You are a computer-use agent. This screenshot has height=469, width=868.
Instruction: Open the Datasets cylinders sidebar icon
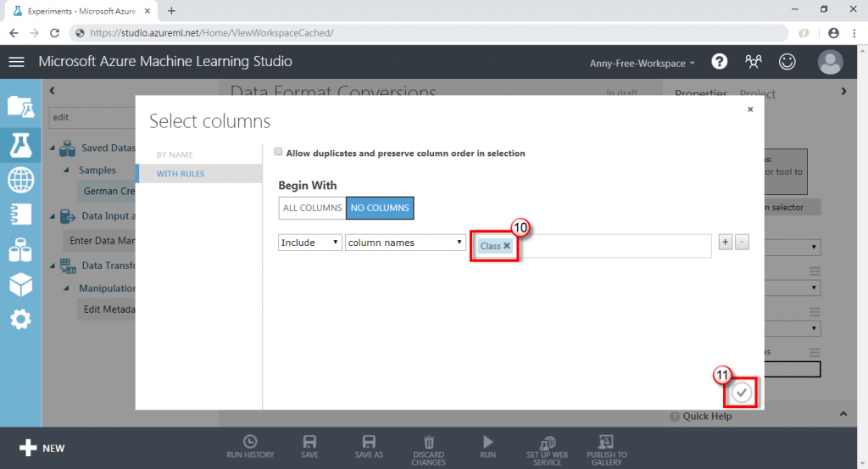[20, 249]
